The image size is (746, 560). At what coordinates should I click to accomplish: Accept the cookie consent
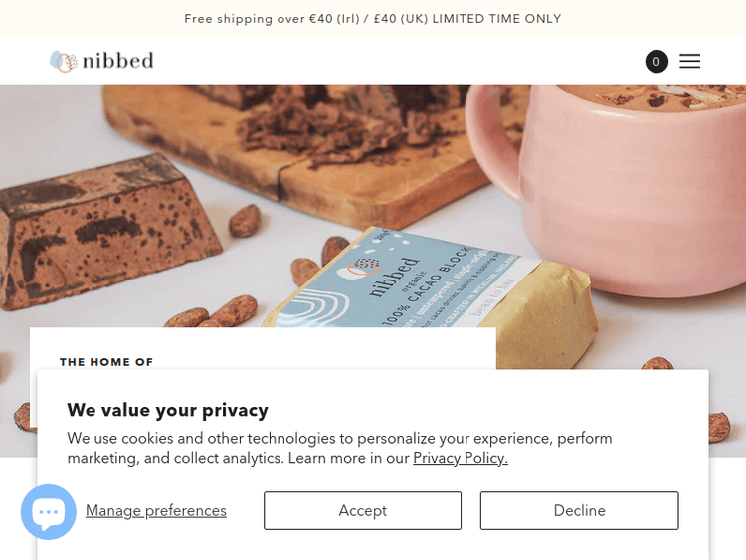click(362, 510)
